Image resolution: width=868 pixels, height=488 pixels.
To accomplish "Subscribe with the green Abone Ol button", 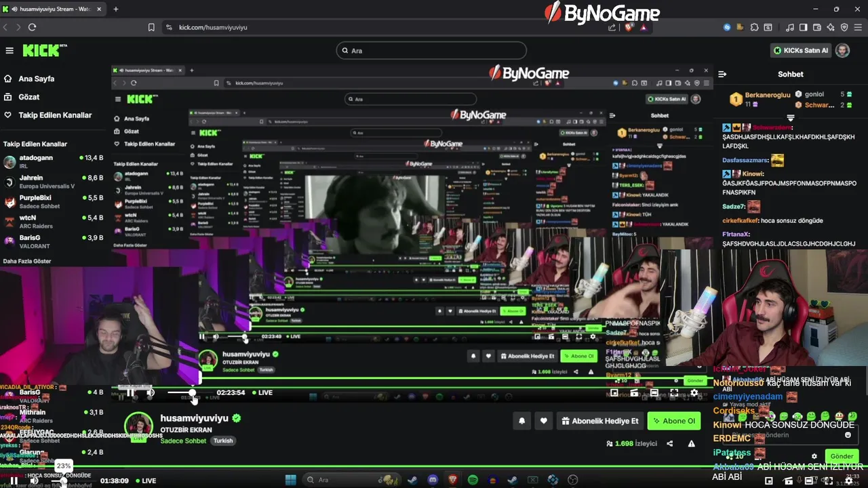I will click(673, 421).
